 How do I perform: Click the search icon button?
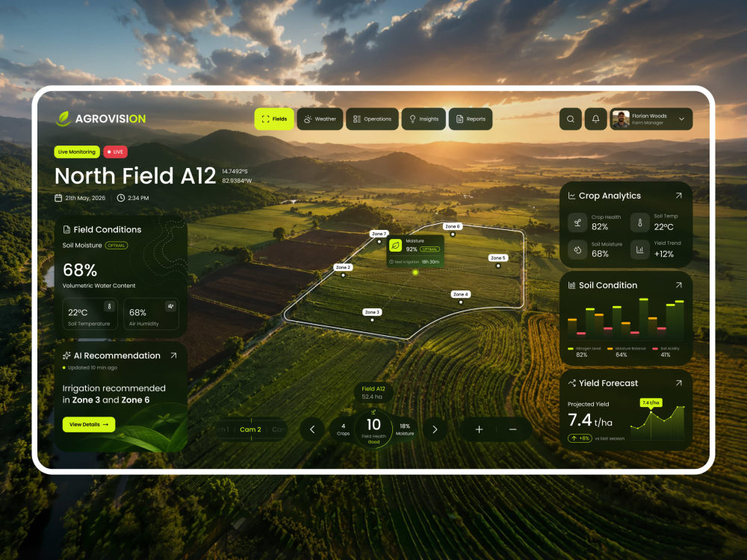pyautogui.click(x=570, y=119)
